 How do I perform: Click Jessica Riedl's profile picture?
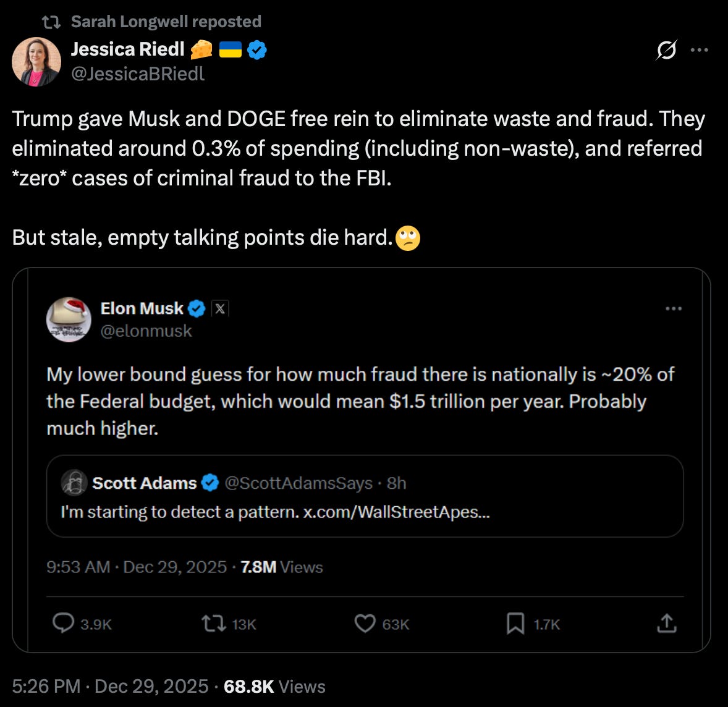(x=36, y=61)
